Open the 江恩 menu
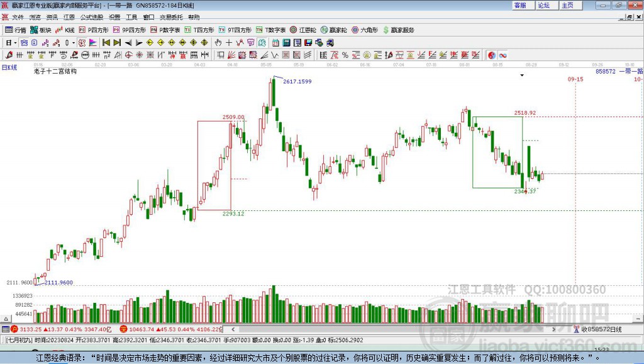 pyautogui.click(x=69, y=17)
